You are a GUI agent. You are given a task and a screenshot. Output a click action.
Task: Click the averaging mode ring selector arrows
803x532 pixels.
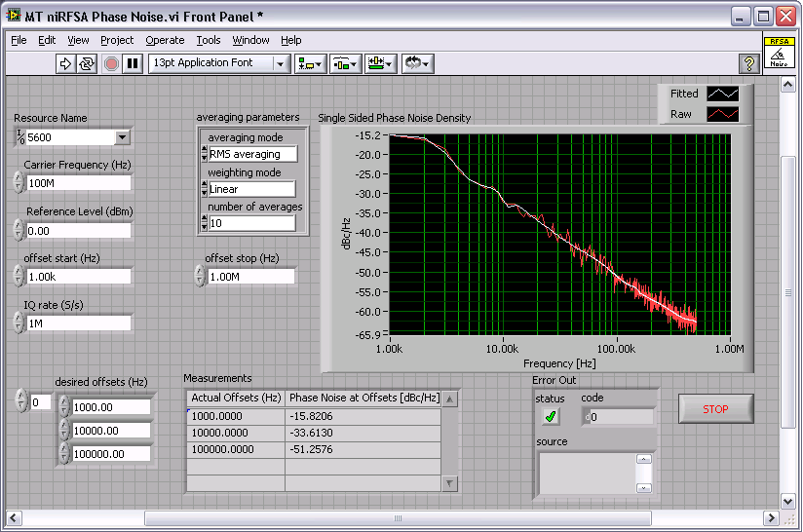(x=205, y=154)
